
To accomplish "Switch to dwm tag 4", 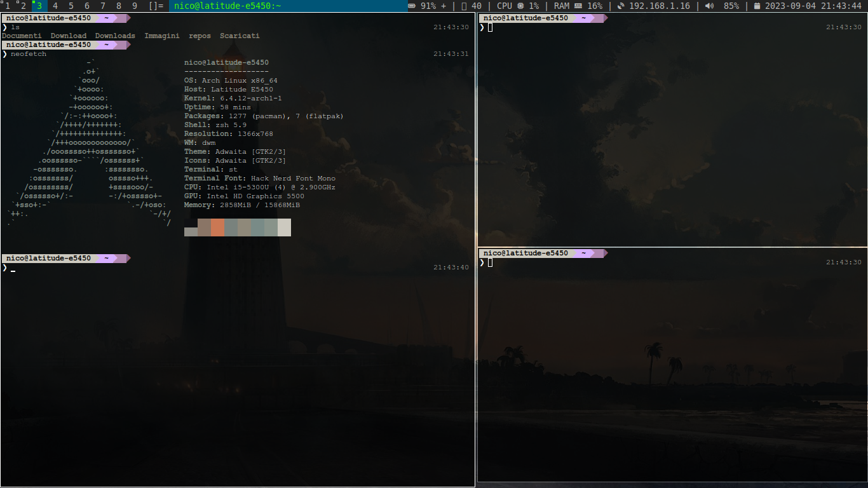I will (x=55, y=6).
